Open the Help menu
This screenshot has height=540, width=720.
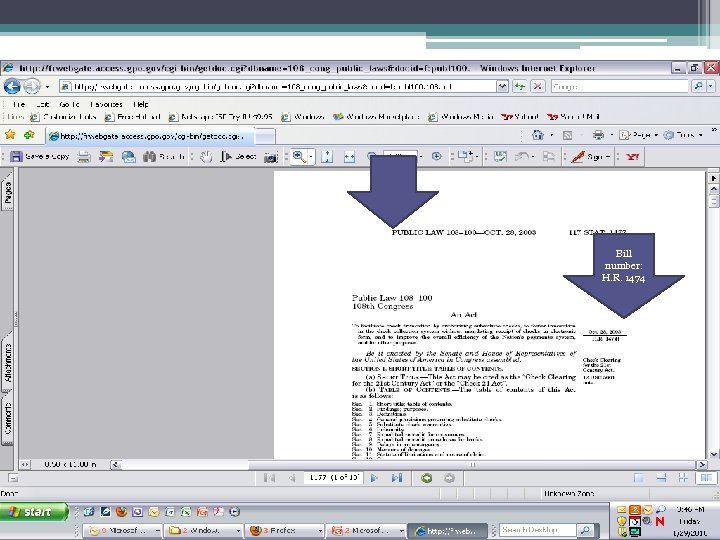click(141, 104)
